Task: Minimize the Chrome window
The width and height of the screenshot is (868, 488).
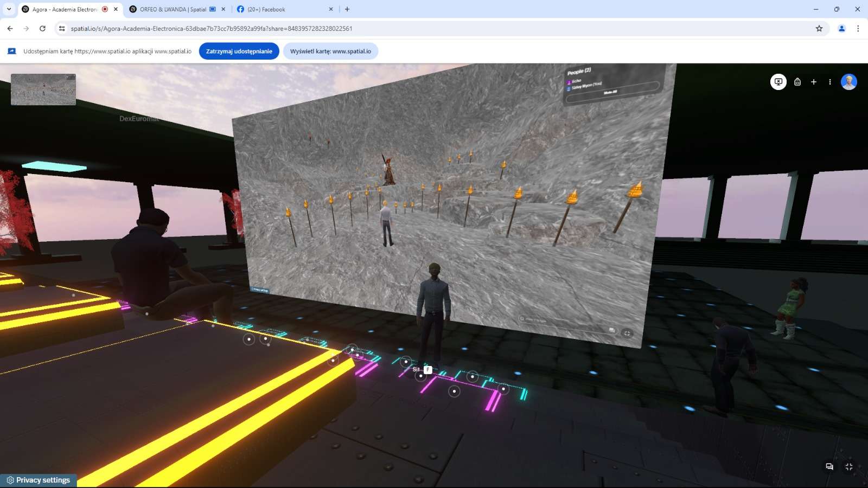Action: (x=816, y=9)
